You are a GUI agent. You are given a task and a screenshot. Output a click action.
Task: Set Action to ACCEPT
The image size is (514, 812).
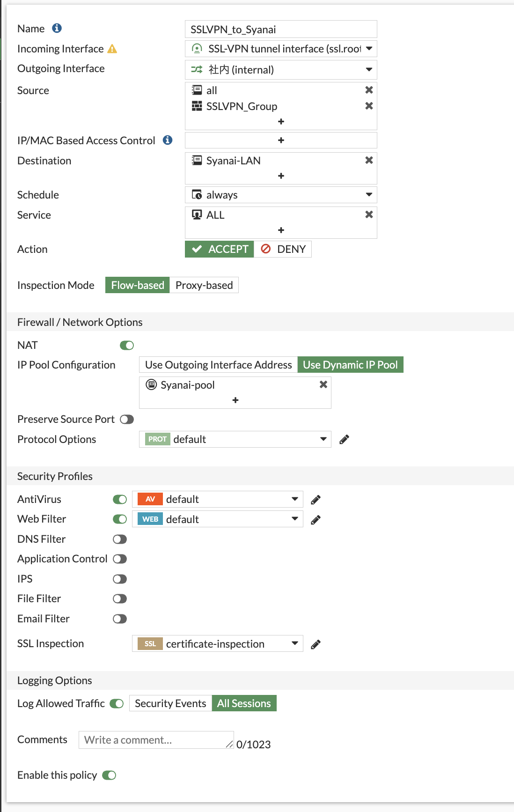pos(220,249)
